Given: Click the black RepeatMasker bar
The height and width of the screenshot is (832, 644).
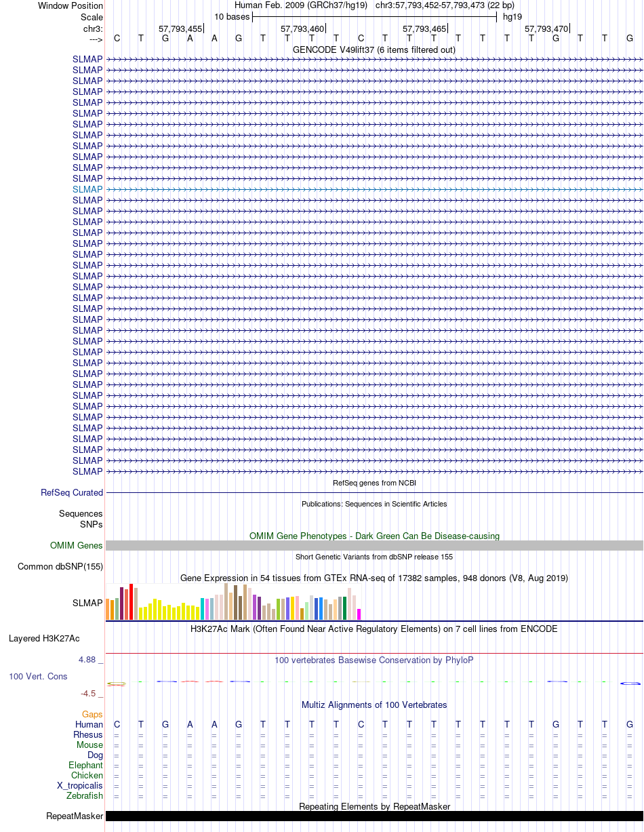Looking at the screenshot, I should (374, 816).
